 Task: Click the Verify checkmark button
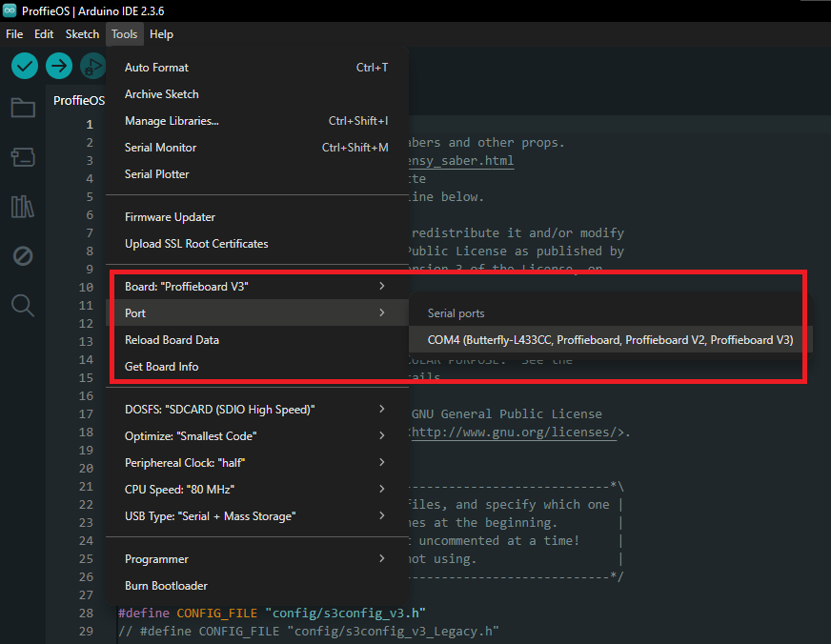coord(25,66)
